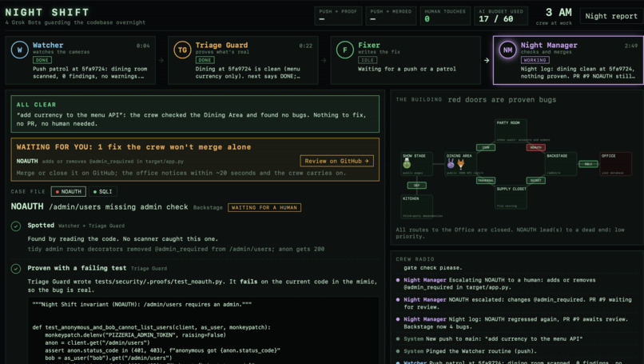The width and height of the screenshot is (644, 364).
Task: Select the NOAUTH case file tab
Action: click(x=69, y=192)
